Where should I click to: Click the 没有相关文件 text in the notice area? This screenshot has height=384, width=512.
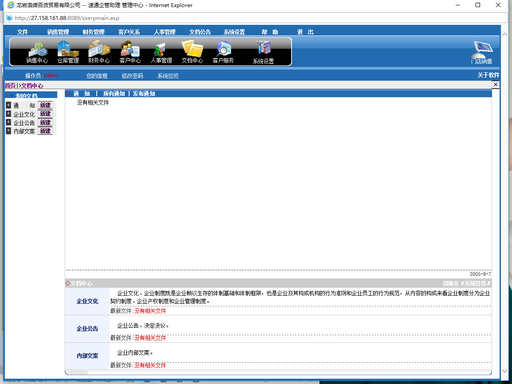(93, 103)
